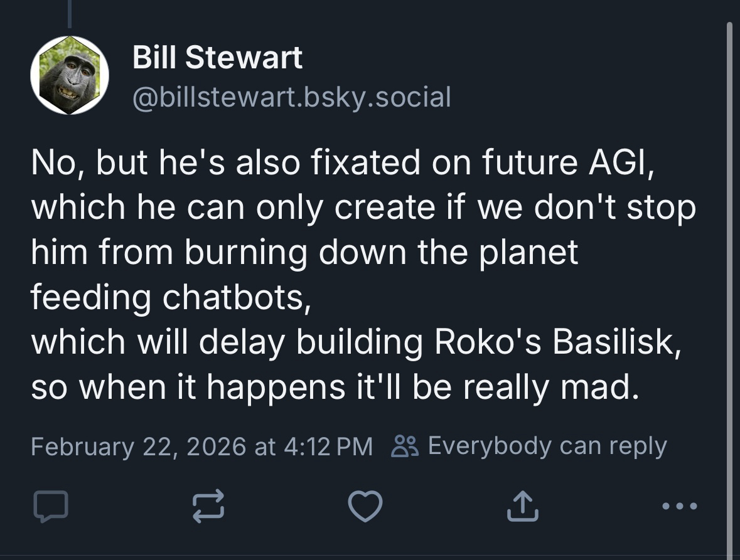Repost this post using the arrows icon
The image size is (740, 560).
tap(208, 507)
